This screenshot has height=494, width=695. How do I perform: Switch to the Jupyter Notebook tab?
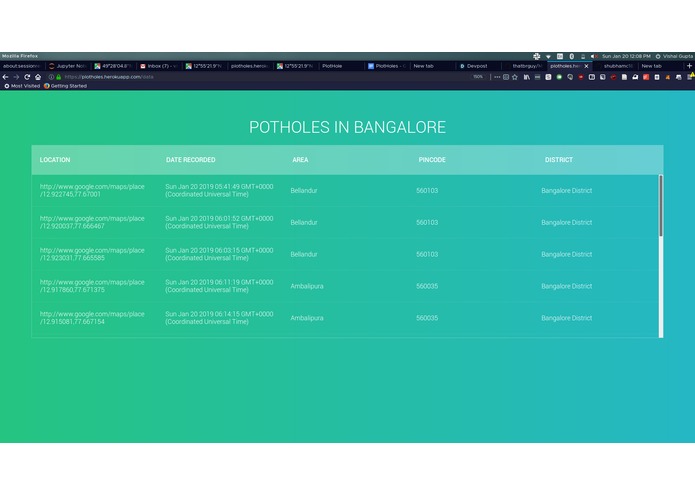point(68,66)
